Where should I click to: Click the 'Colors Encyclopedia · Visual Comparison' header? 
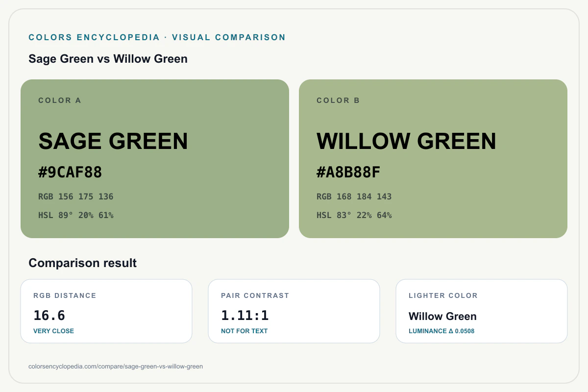point(157,37)
